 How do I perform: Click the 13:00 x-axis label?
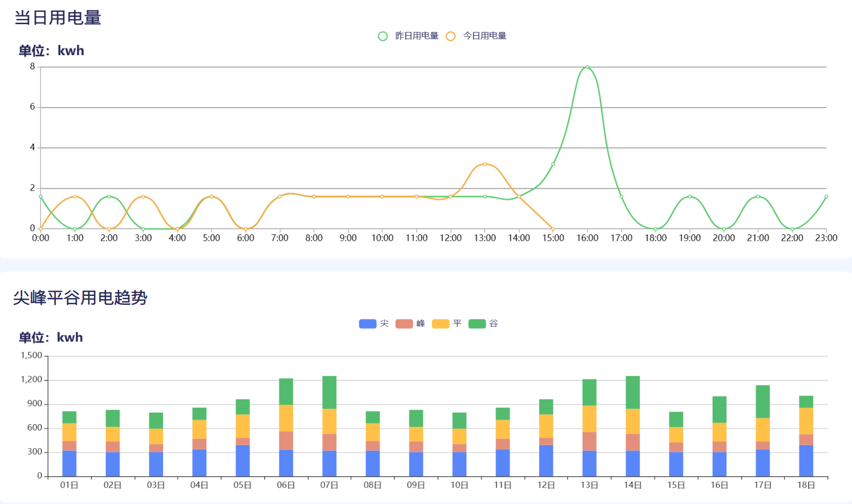485,238
